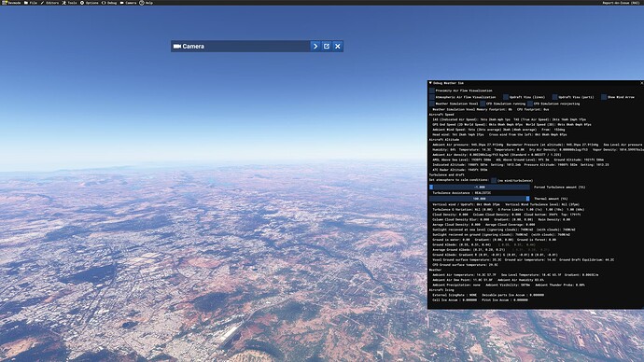Click Turbulence Assistance REALISTIC text
This screenshot has height=362, width=644.
click(x=461, y=193)
